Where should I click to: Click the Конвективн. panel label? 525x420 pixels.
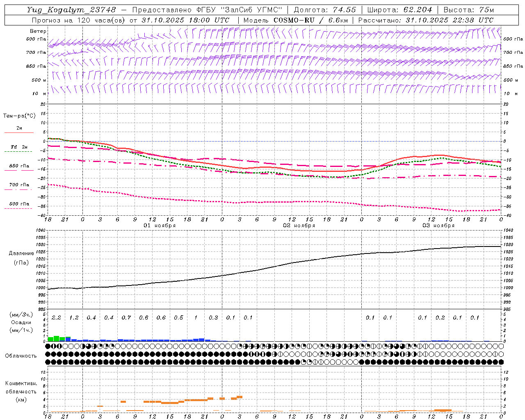[21, 383]
